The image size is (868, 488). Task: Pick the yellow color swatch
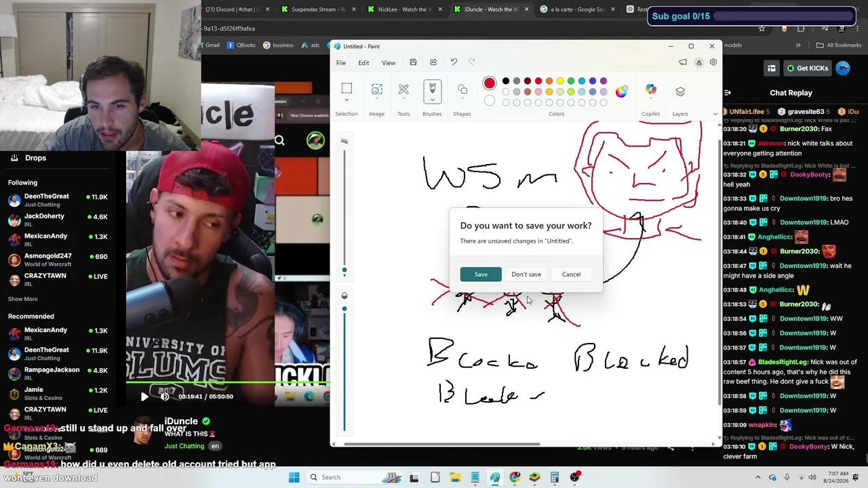[560, 81]
